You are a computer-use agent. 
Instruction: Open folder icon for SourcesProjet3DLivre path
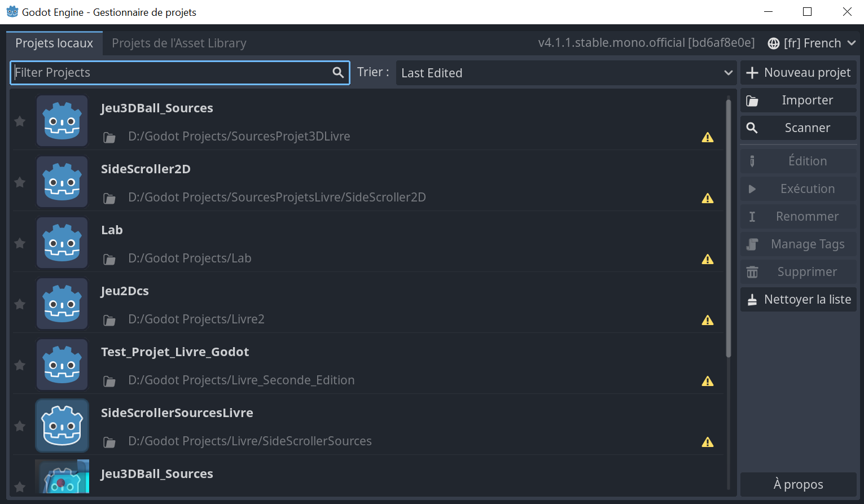pos(109,138)
